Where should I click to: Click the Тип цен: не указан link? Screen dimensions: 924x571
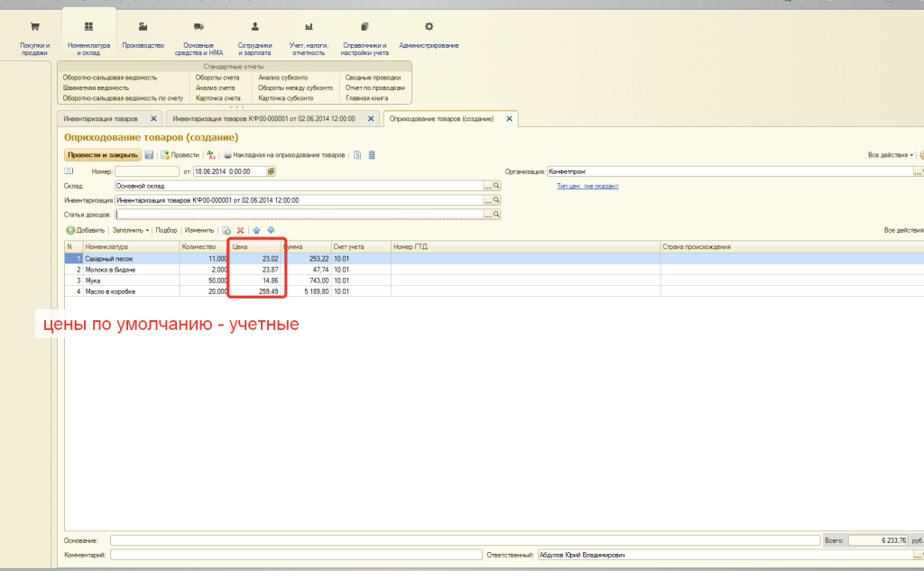(x=587, y=186)
